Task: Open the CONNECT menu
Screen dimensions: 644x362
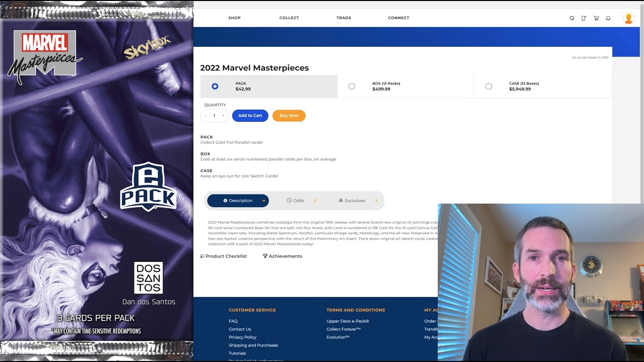Action: click(398, 18)
